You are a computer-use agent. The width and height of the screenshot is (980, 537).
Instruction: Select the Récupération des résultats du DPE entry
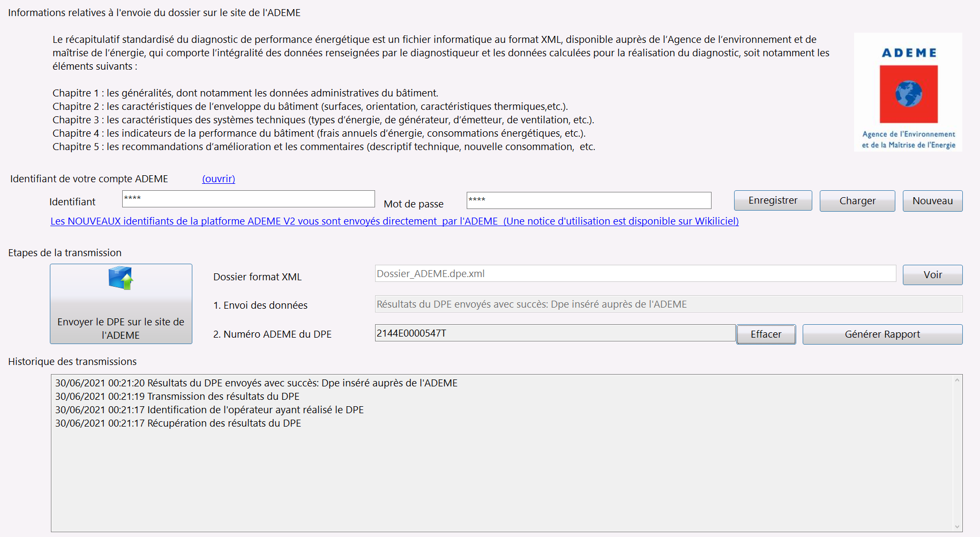(178, 423)
